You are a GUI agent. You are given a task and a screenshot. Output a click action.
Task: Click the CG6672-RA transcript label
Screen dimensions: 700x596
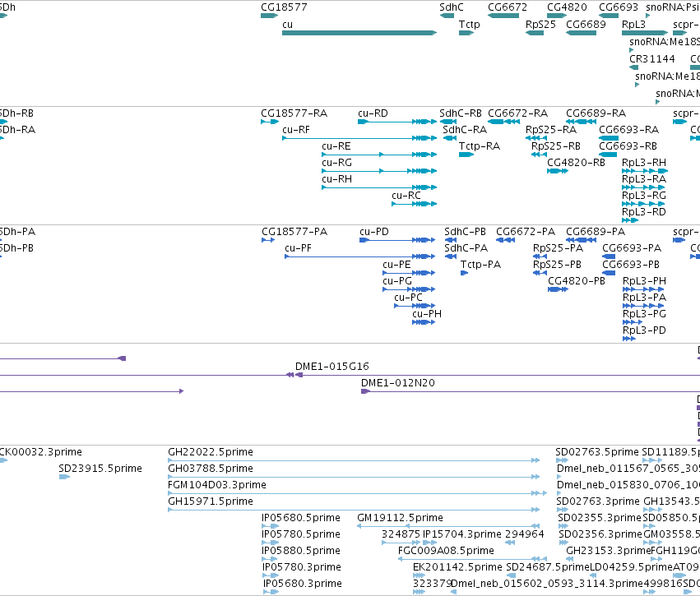click(x=517, y=113)
